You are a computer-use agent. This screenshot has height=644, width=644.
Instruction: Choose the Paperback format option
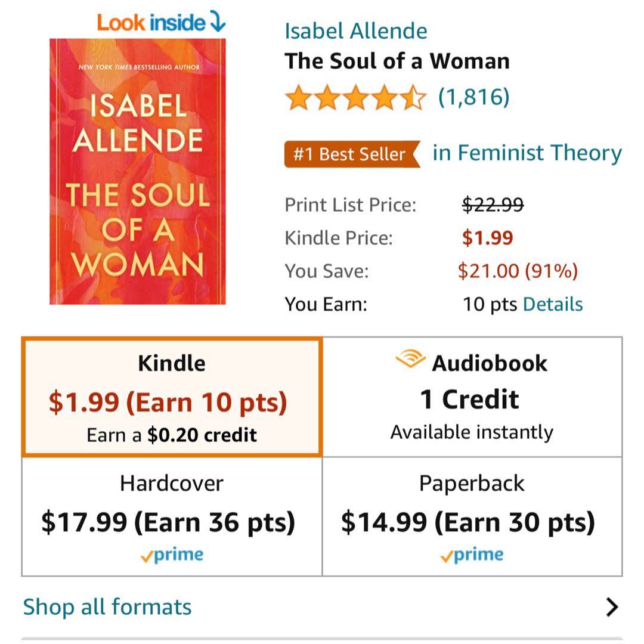click(x=472, y=516)
